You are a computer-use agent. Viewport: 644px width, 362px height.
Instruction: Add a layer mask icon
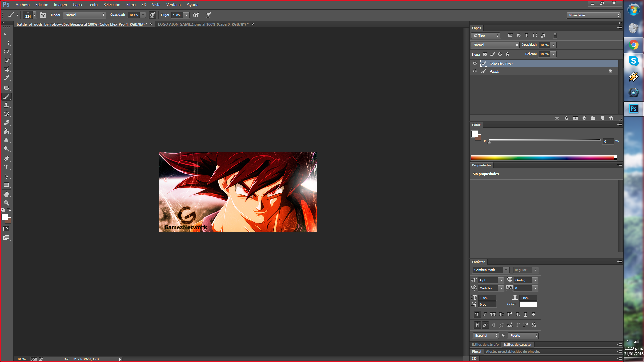pyautogui.click(x=576, y=118)
